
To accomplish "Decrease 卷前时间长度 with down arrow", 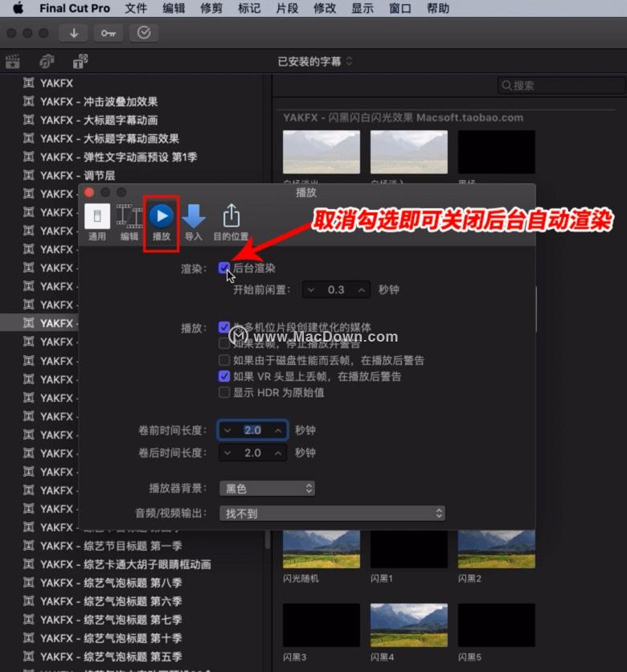I will click(x=227, y=430).
